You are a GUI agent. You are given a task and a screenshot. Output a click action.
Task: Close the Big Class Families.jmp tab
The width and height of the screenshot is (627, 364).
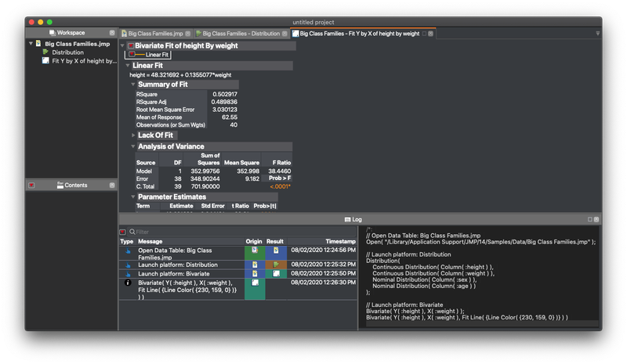[x=189, y=34]
